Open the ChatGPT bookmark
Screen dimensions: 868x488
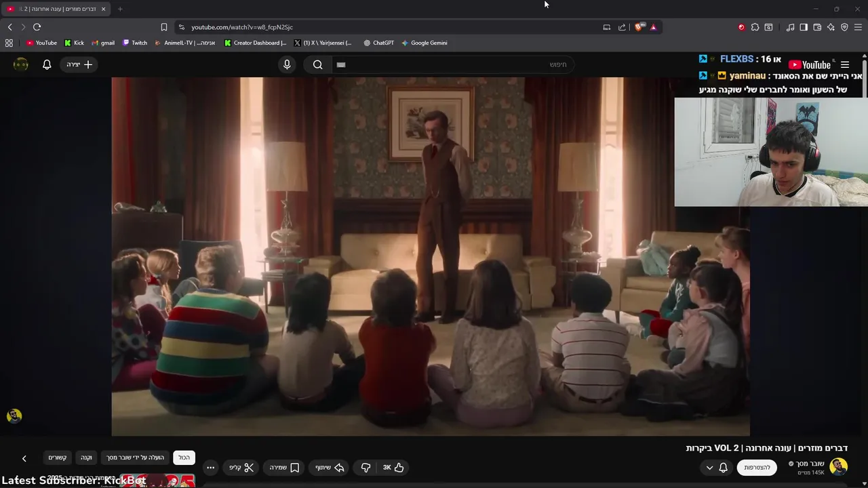point(378,43)
